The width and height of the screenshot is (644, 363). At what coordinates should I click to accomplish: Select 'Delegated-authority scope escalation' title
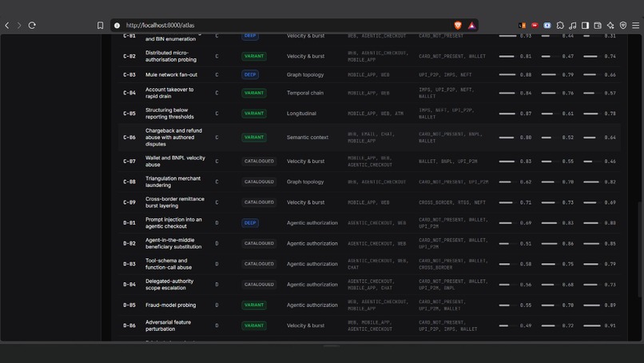coord(169,285)
